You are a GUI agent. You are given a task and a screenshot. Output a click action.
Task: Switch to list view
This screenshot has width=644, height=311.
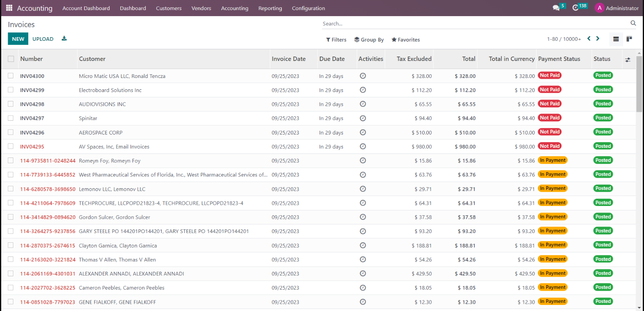pyautogui.click(x=616, y=39)
